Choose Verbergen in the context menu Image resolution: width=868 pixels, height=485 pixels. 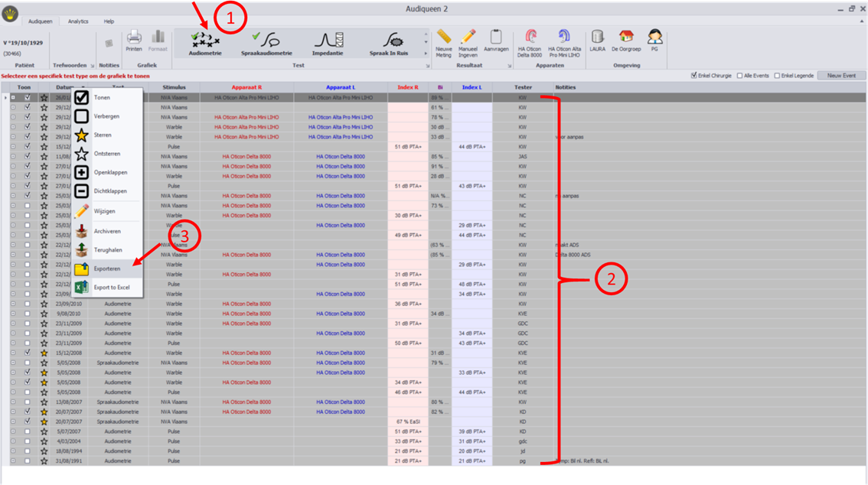click(x=107, y=117)
